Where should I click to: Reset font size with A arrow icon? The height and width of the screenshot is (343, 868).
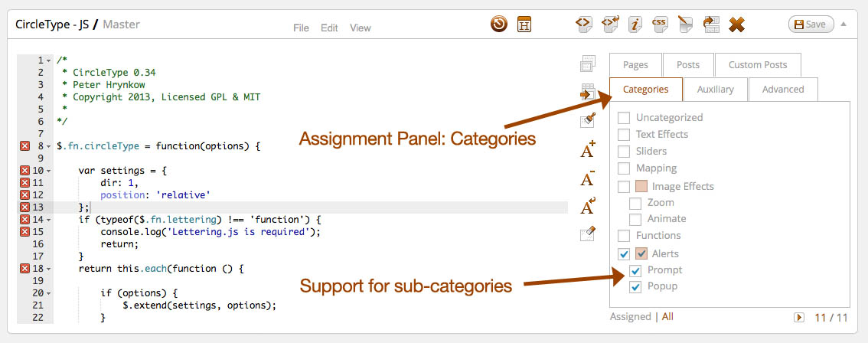click(588, 205)
